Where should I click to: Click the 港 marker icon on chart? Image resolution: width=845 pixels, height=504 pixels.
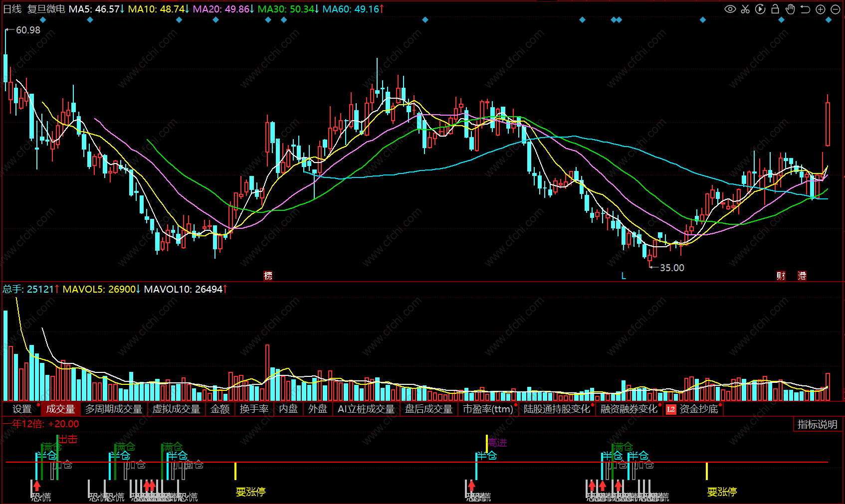click(802, 276)
